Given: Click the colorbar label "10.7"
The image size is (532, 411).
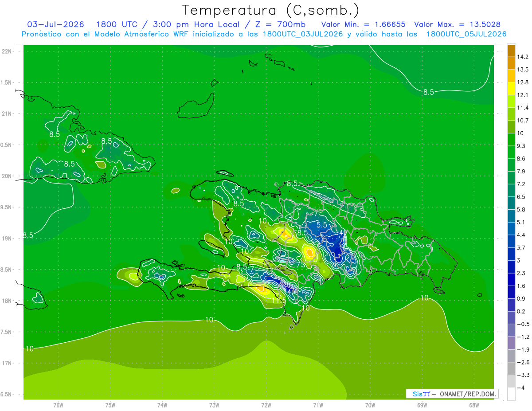Looking at the screenshot, I should 522,121.
